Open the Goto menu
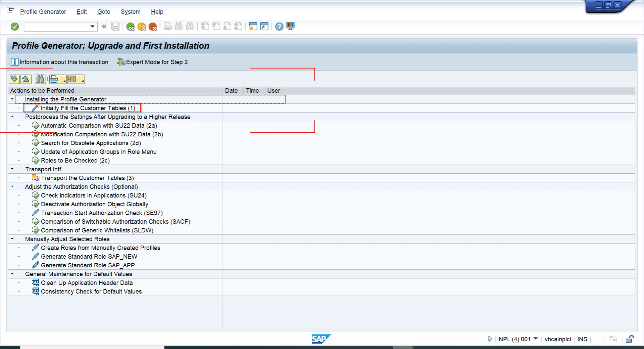 104,12
